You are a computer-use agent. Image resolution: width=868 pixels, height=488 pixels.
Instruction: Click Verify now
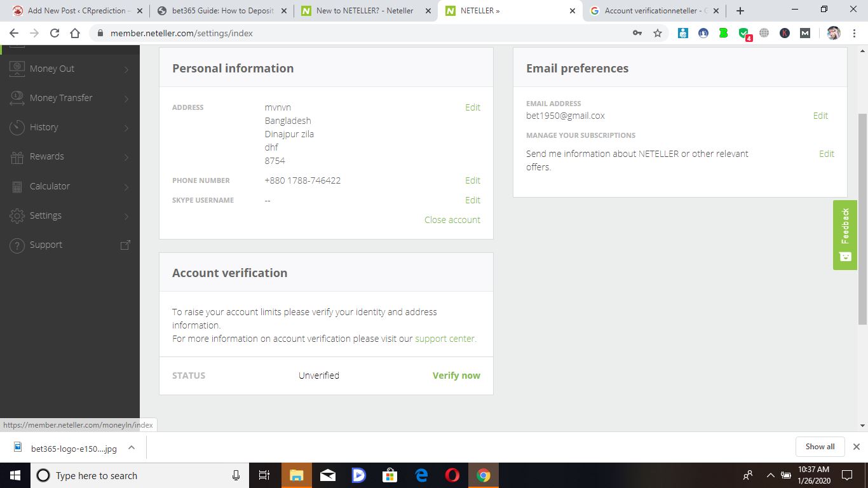(456, 376)
